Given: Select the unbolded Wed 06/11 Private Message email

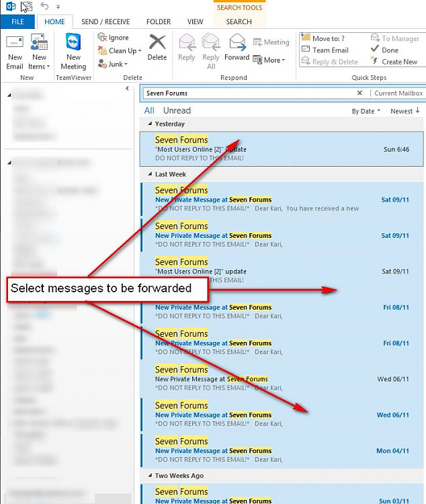Looking at the screenshot, I should [x=282, y=378].
